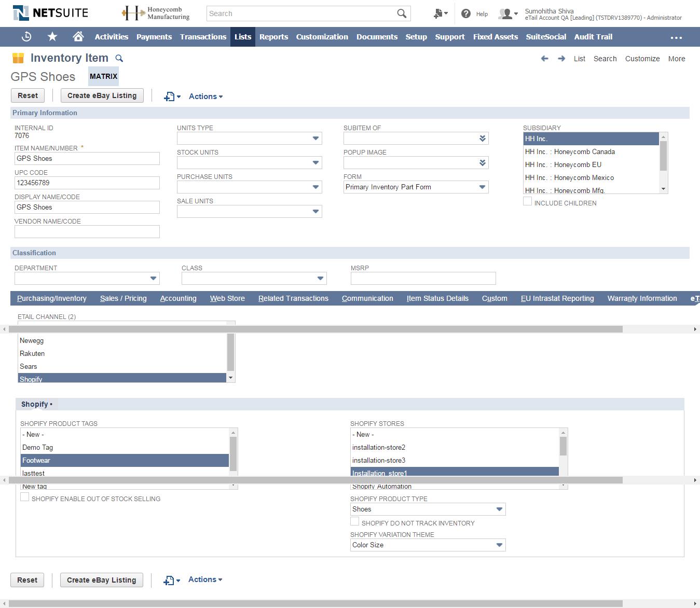
Task: Open Class dropdown
Action: pos(320,279)
